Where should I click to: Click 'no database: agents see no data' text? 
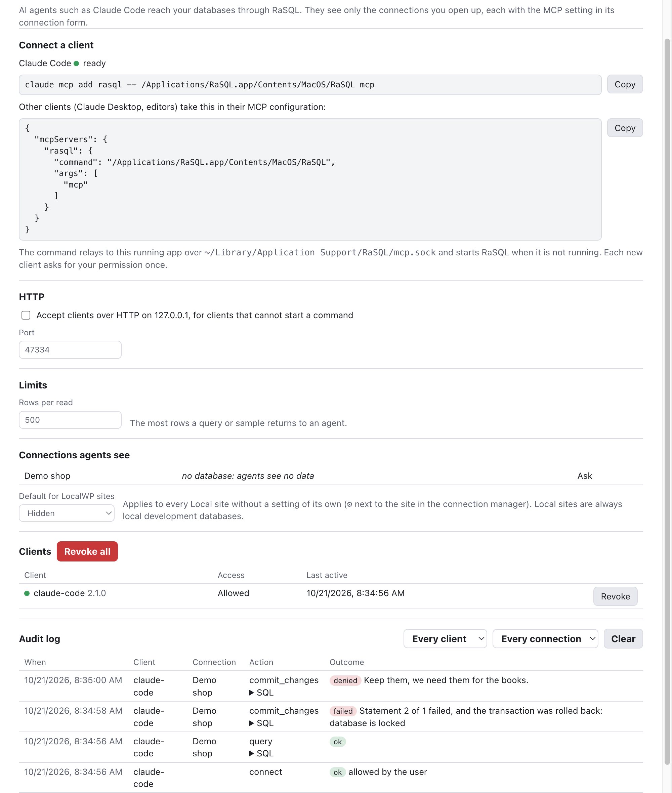(248, 476)
